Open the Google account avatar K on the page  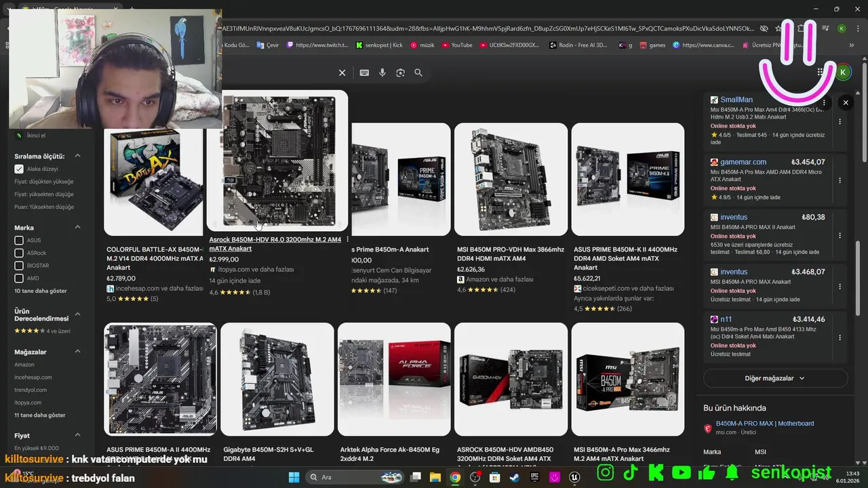[843, 72]
